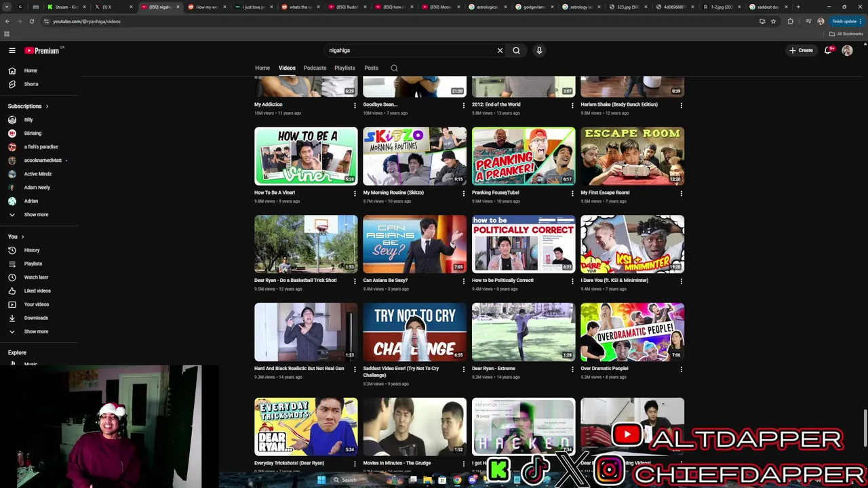Open the Active Mindz channel
The height and width of the screenshot is (488, 868).
(x=39, y=174)
